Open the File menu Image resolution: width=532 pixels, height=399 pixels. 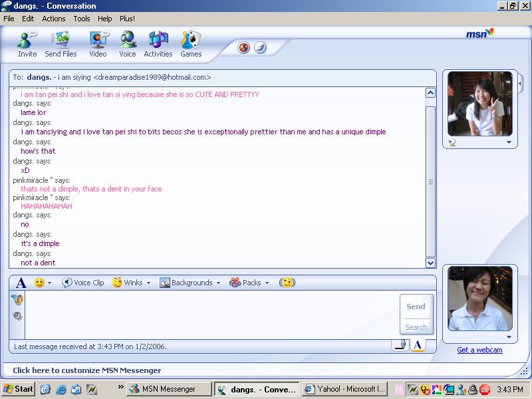click(9, 19)
